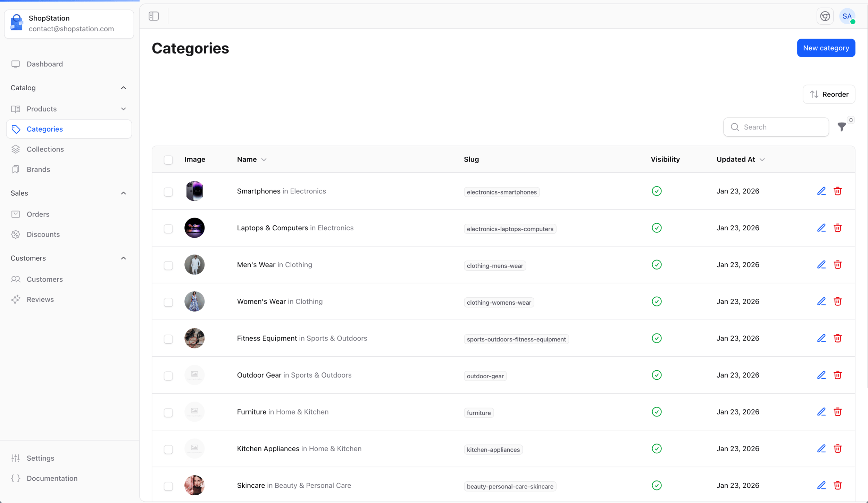Open the Dashboard page
Image resolution: width=868 pixels, height=503 pixels.
coord(69,64)
